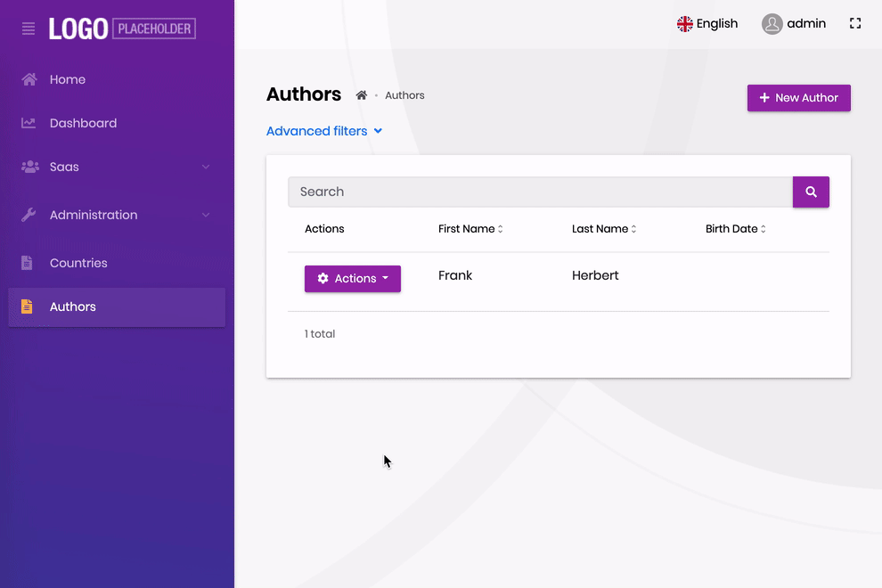882x588 pixels.
Task: Open the Actions dropdown caret for Frank Herbert
Action: coord(385,278)
